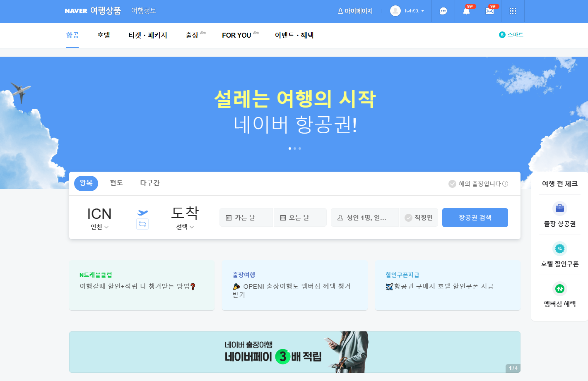The image size is (588, 381).
Task: Go to 마이페이지
Action: (x=355, y=11)
